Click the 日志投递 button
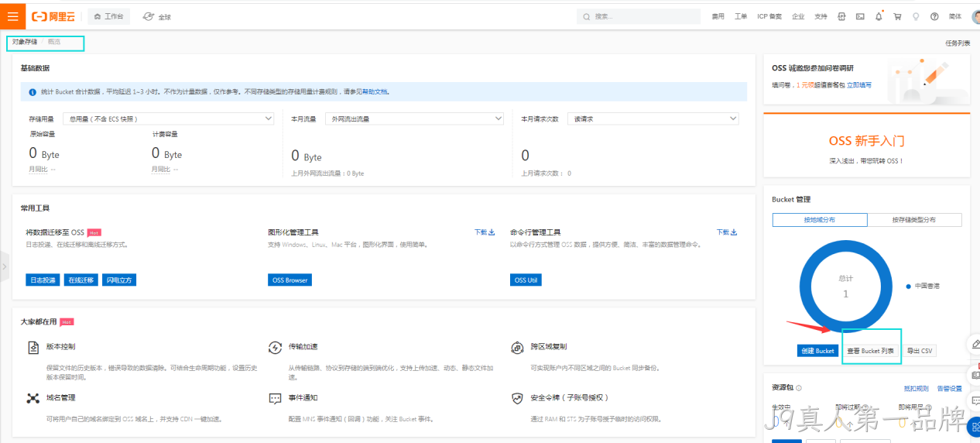Image resolution: width=980 pixels, height=443 pixels. pos(42,280)
